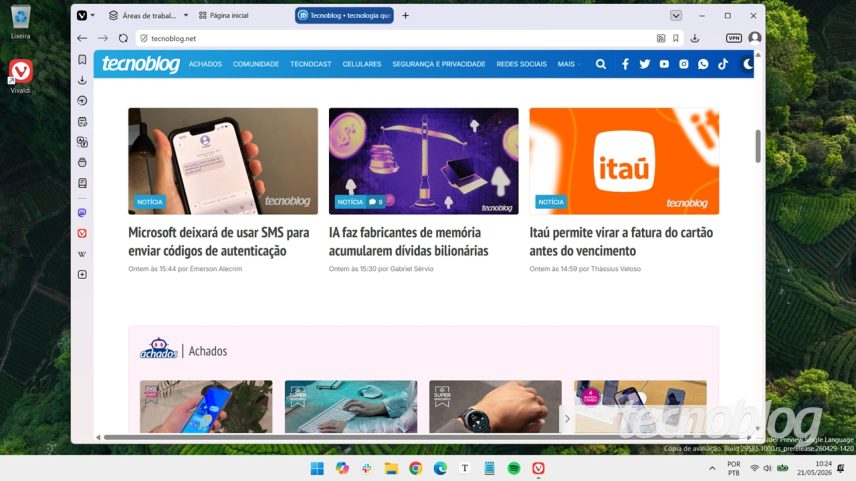The height and width of the screenshot is (481, 856).
Task: Open the ACHADOS menu item
Action: click(205, 64)
